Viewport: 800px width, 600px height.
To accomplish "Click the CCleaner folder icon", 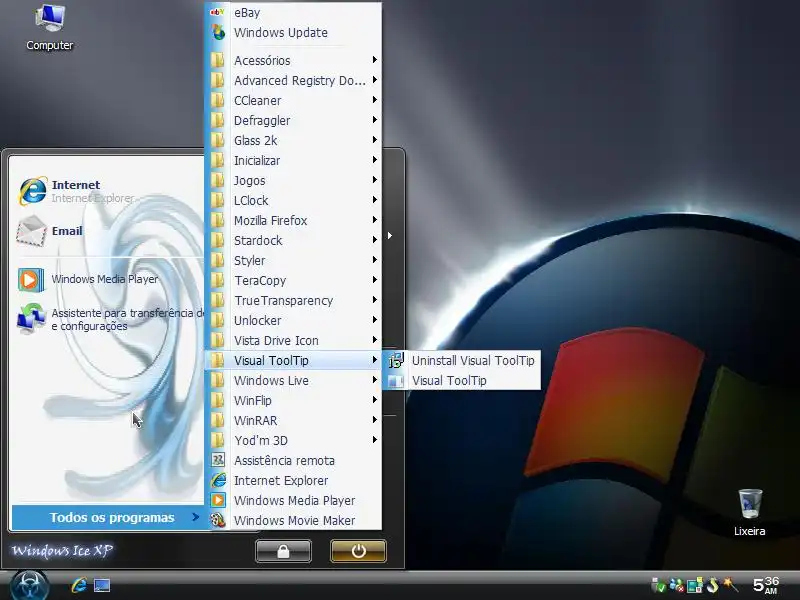I will [218, 101].
